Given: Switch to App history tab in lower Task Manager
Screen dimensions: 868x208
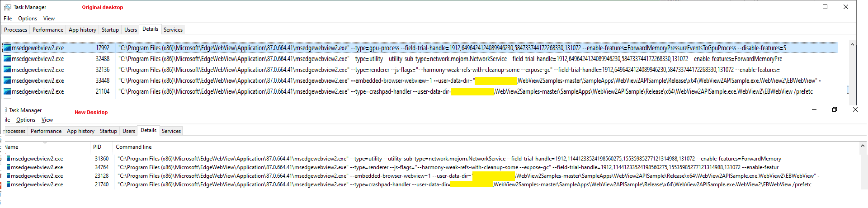Looking at the screenshot, I should [80, 131].
